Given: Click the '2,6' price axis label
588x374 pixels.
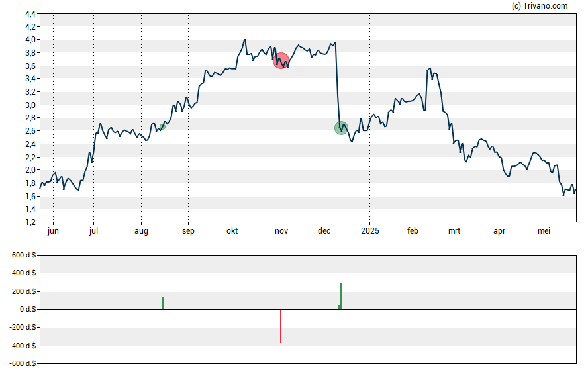Looking at the screenshot, I should pyautogui.click(x=30, y=131).
